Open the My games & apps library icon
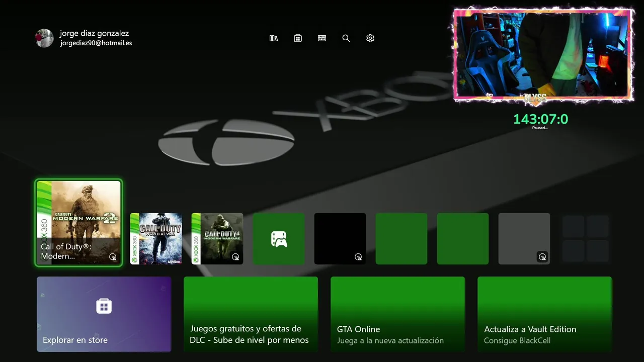 [274, 38]
